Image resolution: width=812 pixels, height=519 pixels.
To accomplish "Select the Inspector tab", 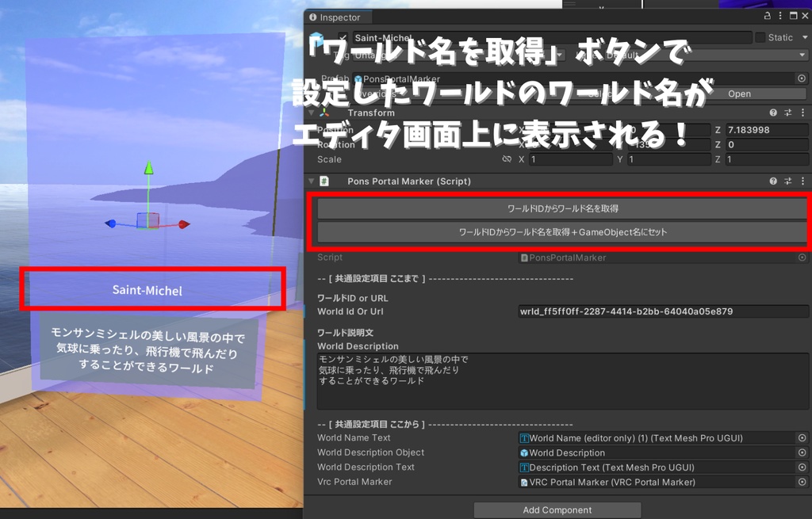I will pyautogui.click(x=337, y=17).
